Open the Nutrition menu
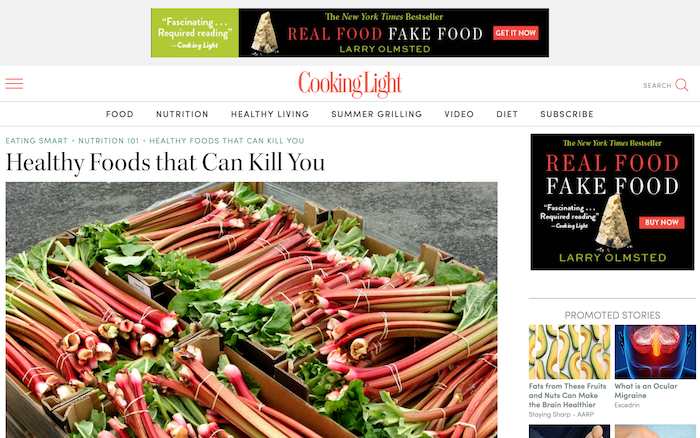 pos(182,114)
